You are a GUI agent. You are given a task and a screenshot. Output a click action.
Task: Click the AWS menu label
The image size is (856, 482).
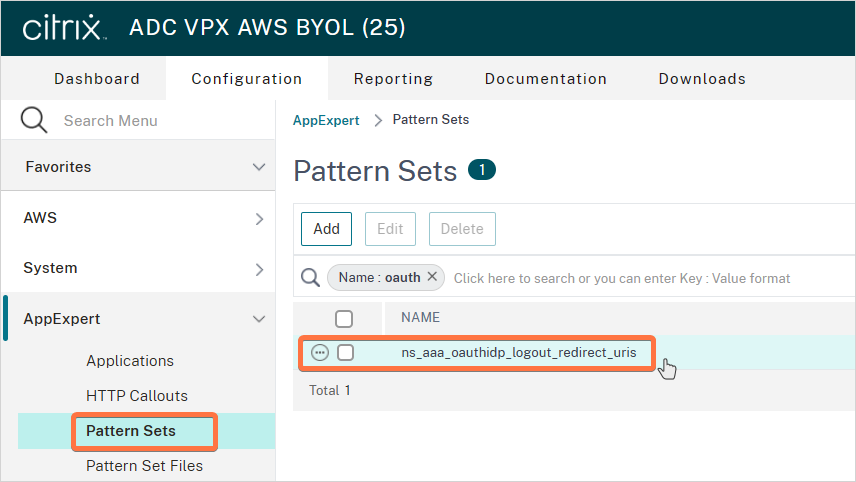coord(40,218)
